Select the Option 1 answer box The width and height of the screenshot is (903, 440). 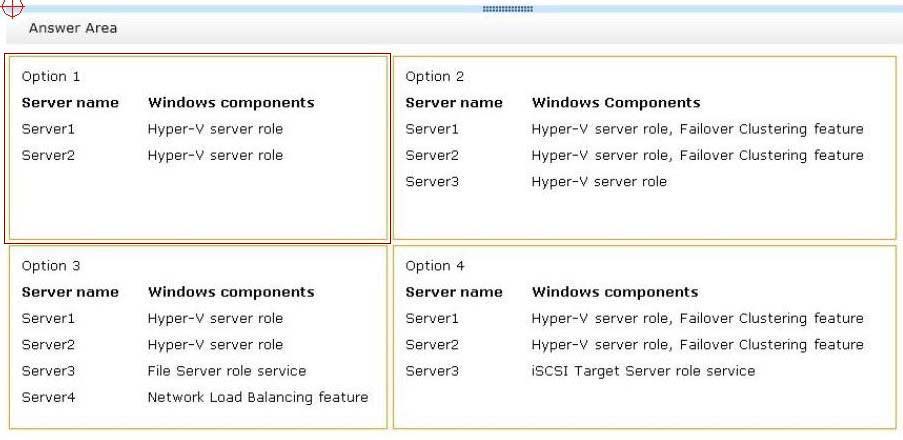198,148
